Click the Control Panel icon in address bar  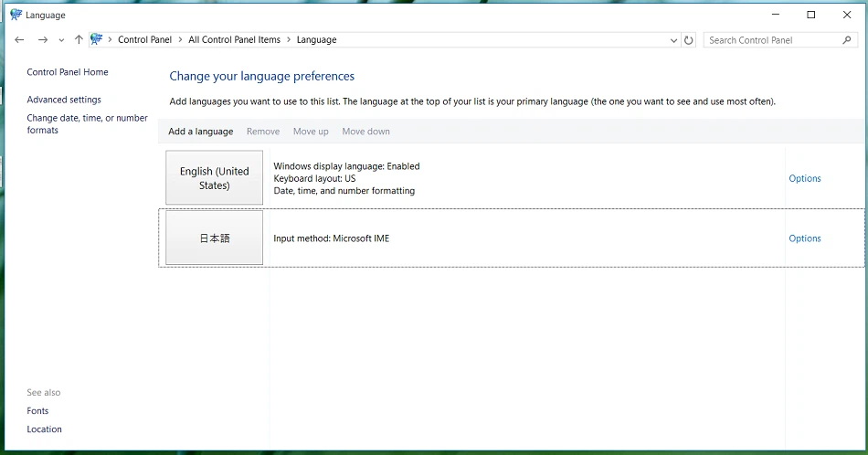click(x=97, y=40)
